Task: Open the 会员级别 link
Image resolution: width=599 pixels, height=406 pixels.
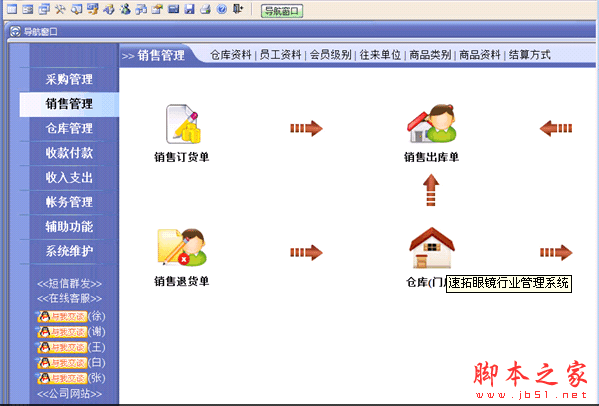Action: pos(330,55)
